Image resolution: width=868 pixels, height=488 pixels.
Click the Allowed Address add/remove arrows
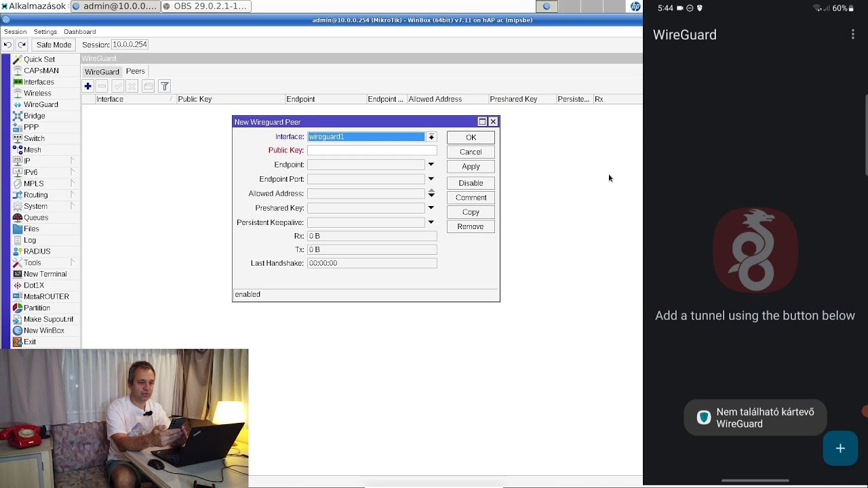[x=431, y=193]
